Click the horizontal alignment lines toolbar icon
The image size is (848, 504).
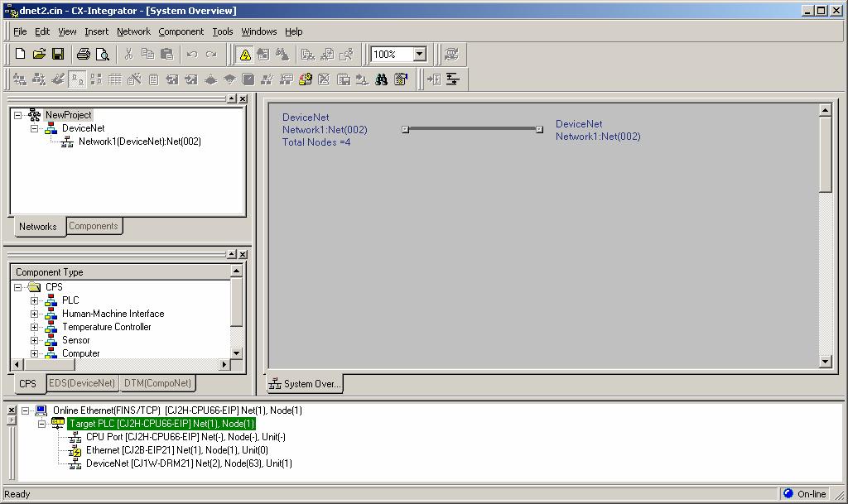click(453, 80)
